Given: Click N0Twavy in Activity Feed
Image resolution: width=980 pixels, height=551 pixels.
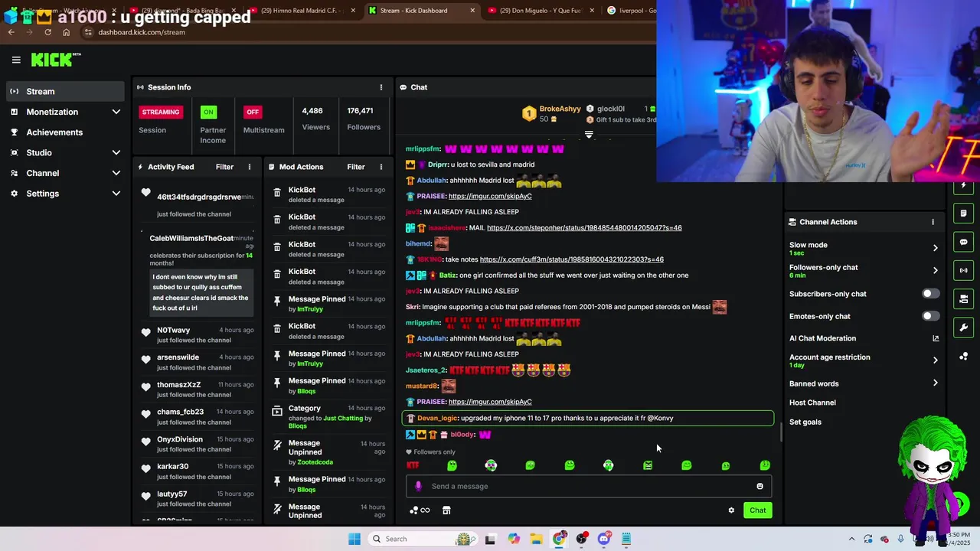Looking at the screenshot, I should 174,330.
